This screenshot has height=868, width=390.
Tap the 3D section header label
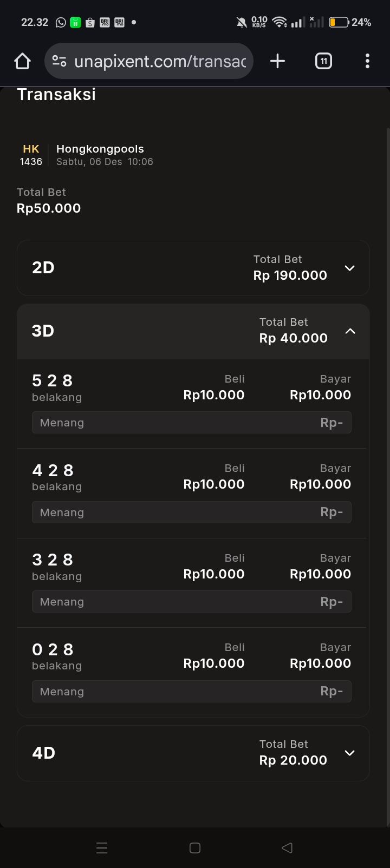pyautogui.click(x=43, y=331)
